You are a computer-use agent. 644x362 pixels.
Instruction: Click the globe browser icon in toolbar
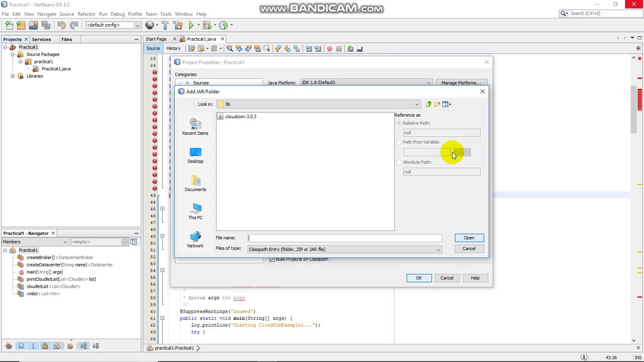tap(149, 25)
